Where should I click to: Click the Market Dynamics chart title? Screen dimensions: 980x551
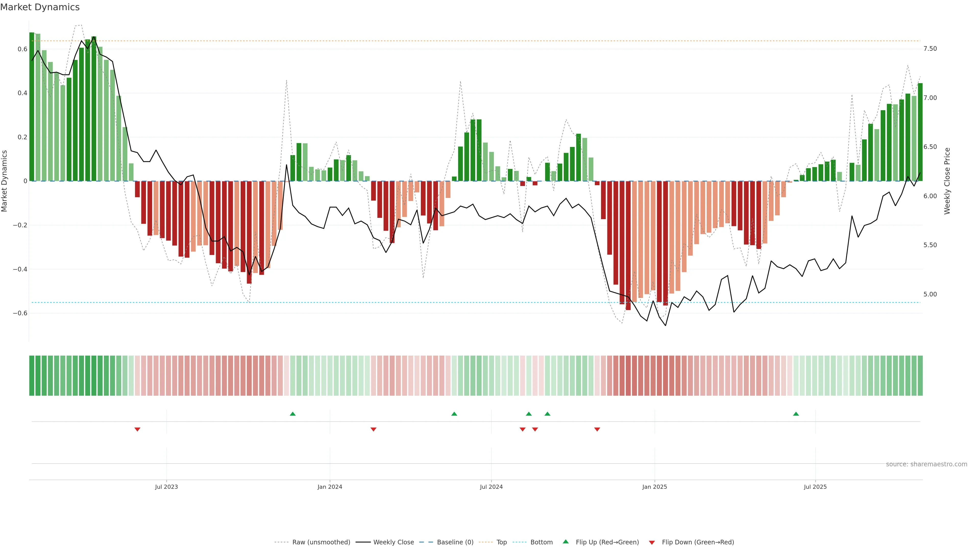[40, 7]
